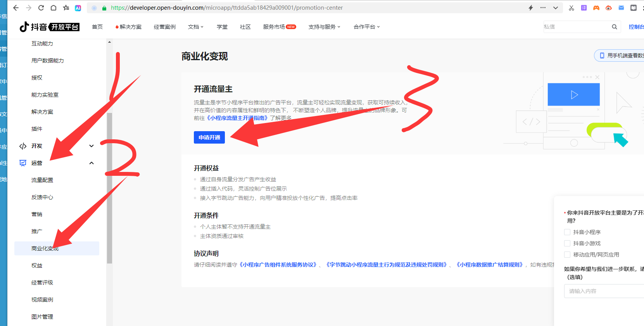Expand the 开发 sidebar section

[x=92, y=146]
